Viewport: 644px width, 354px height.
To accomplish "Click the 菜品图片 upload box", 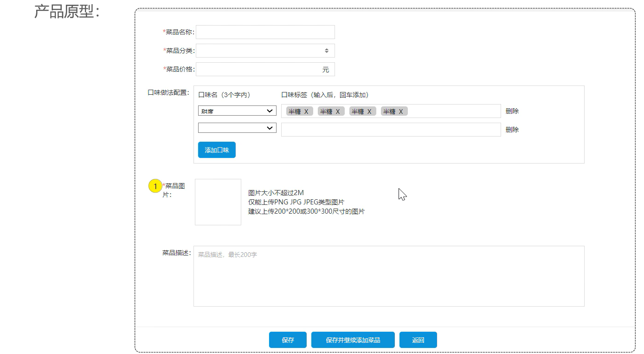I will pos(218,202).
